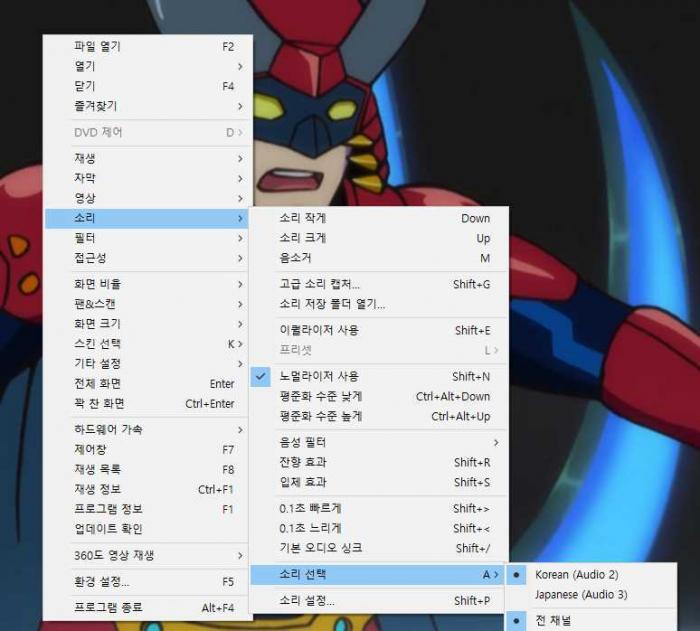Open 재생 정보 menu item
Viewport: 700px width, 631px height.
point(147,489)
